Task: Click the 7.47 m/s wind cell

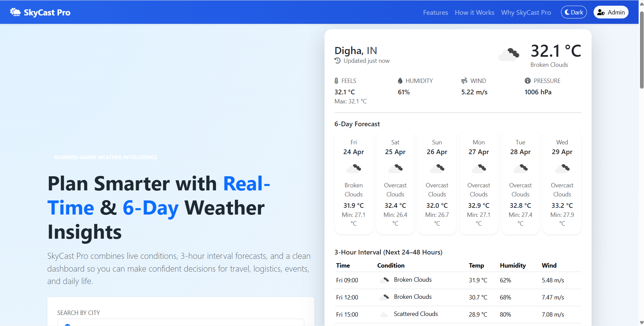Action: click(553, 297)
